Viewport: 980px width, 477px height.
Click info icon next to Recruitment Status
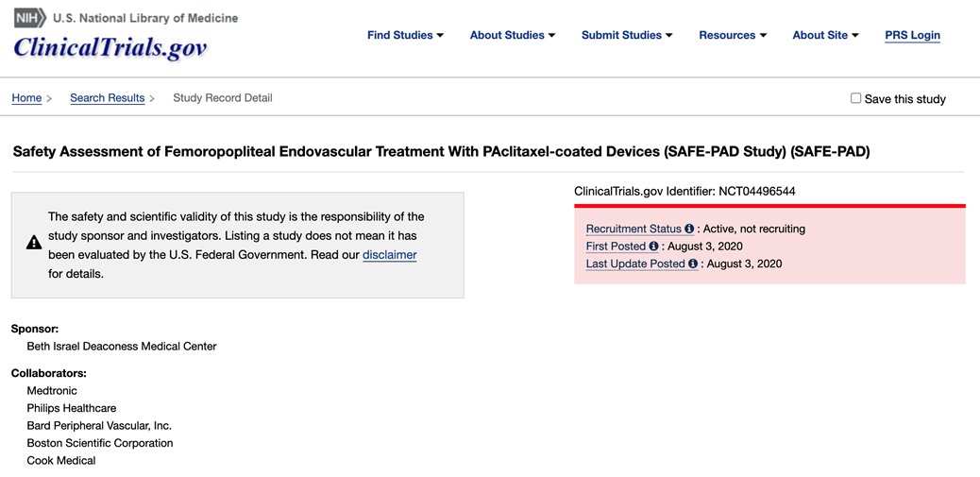(x=689, y=229)
